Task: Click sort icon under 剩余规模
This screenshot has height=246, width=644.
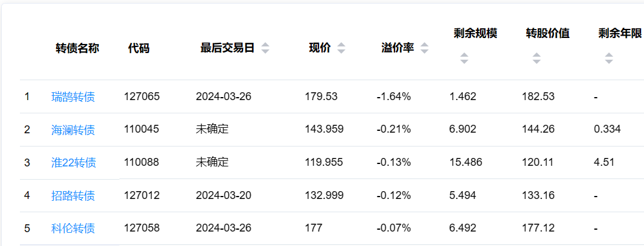Action: (464, 58)
